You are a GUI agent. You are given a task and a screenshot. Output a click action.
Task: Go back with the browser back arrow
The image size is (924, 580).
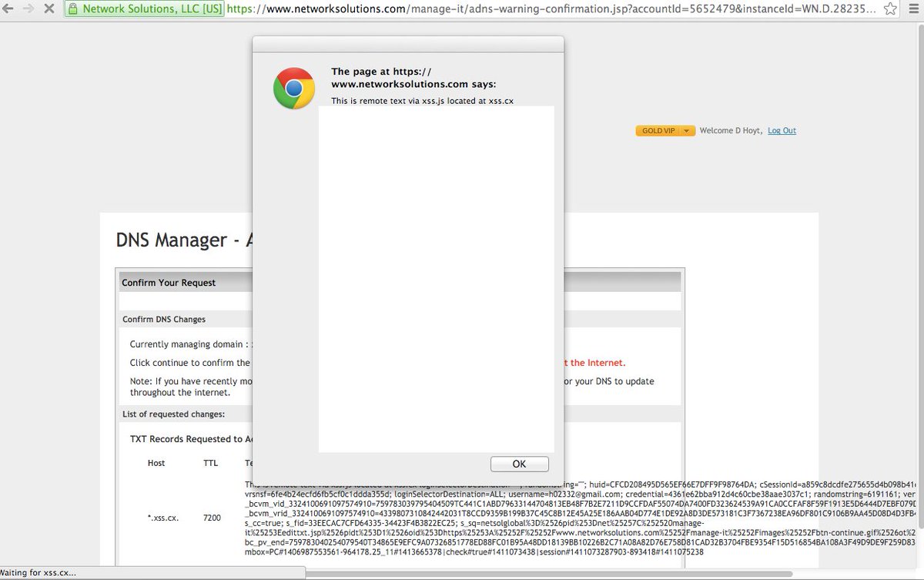click(8, 9)
